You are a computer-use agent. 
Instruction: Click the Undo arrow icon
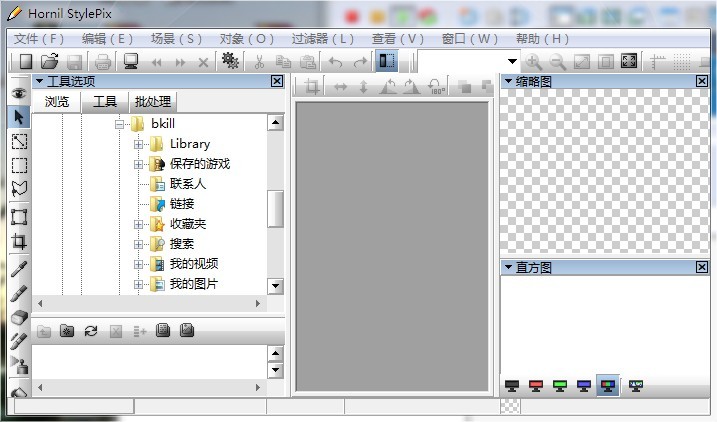(x=335, y=62)
